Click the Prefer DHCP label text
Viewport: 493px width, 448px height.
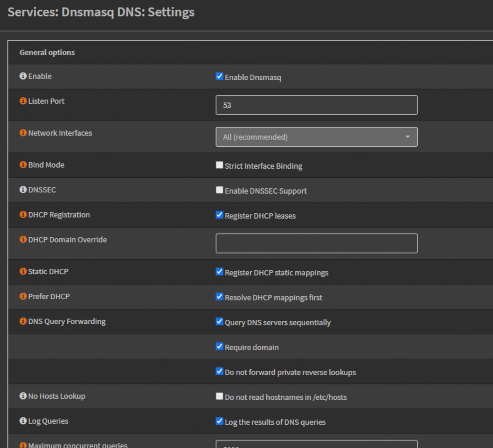49,296
